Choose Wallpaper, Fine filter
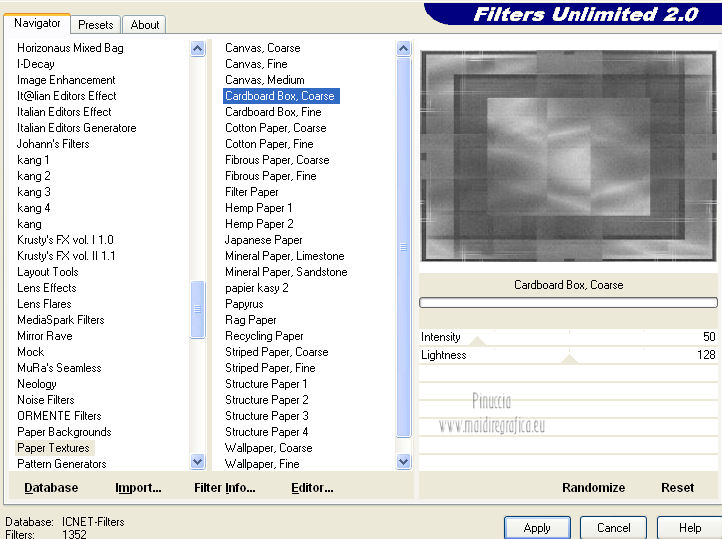722x539 pixels. click(x=262, y=464)
